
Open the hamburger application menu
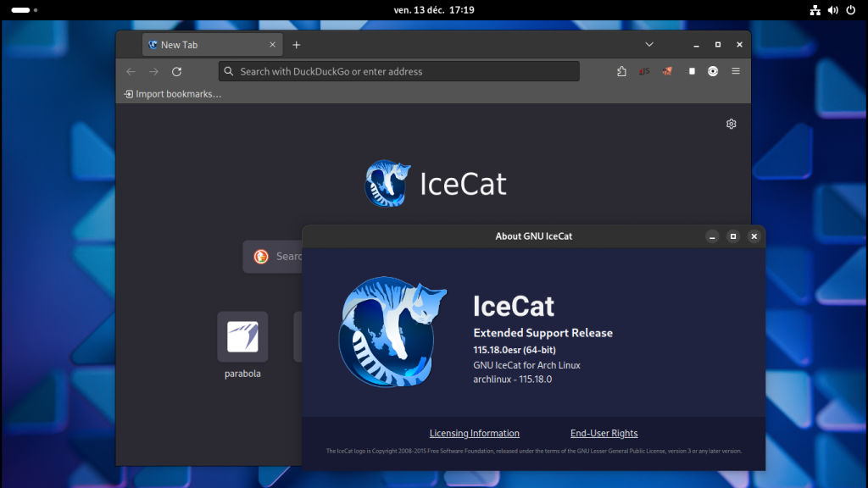[736, 71]
